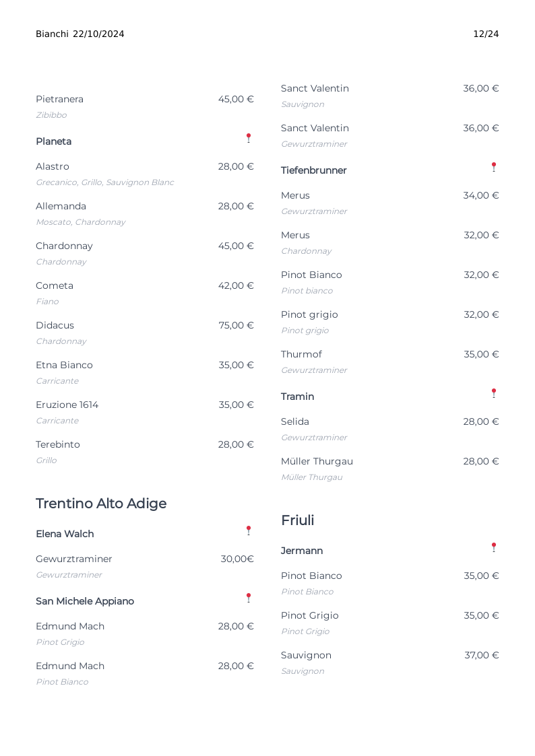
Task: Select the Trentino Alto Adige region heading
Action: point(101,504)
